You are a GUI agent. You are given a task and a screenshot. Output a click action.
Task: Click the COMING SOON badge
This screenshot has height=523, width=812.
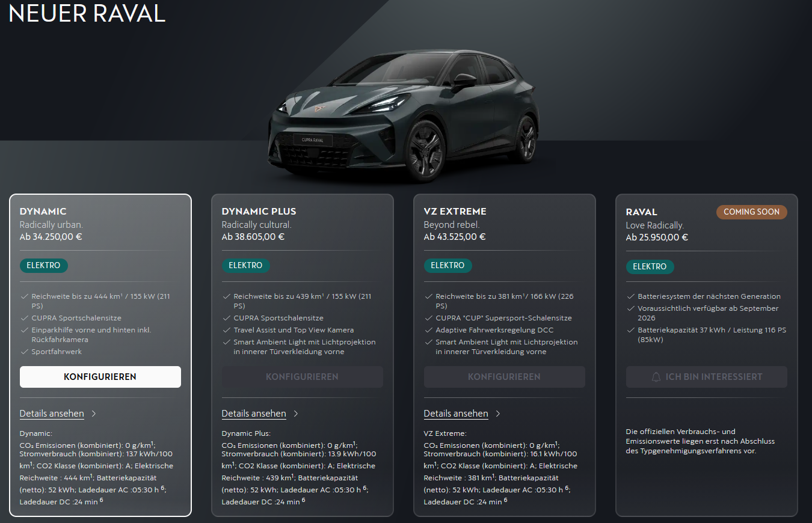pos(752,212)
